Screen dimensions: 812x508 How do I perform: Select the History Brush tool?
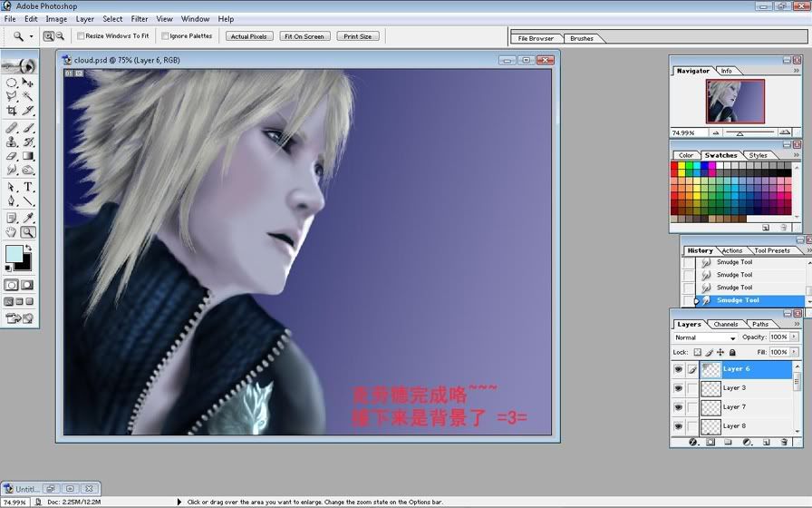27,142
